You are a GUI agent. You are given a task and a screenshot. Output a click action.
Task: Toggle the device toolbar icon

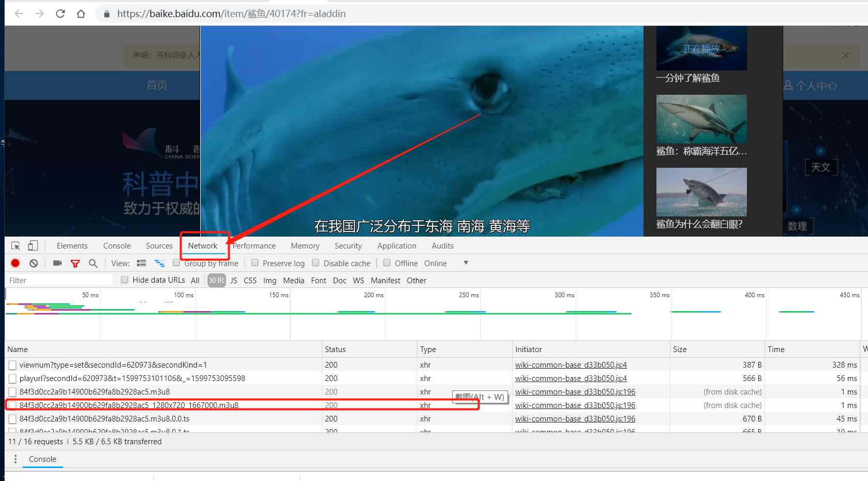(x=33, y=245)
